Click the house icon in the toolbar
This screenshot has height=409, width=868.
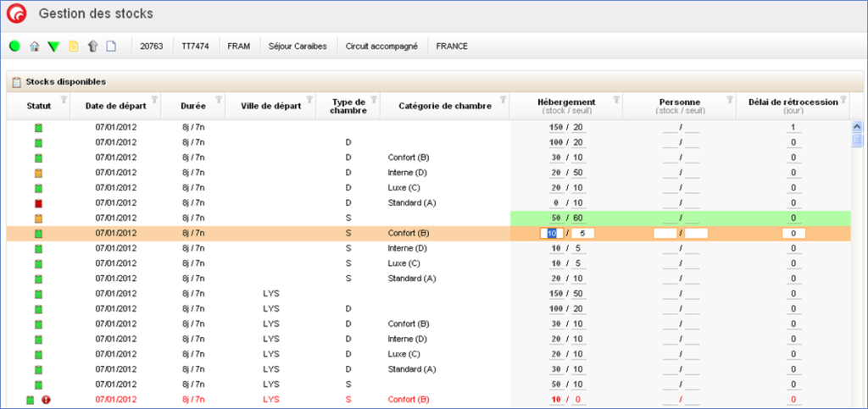34,46
